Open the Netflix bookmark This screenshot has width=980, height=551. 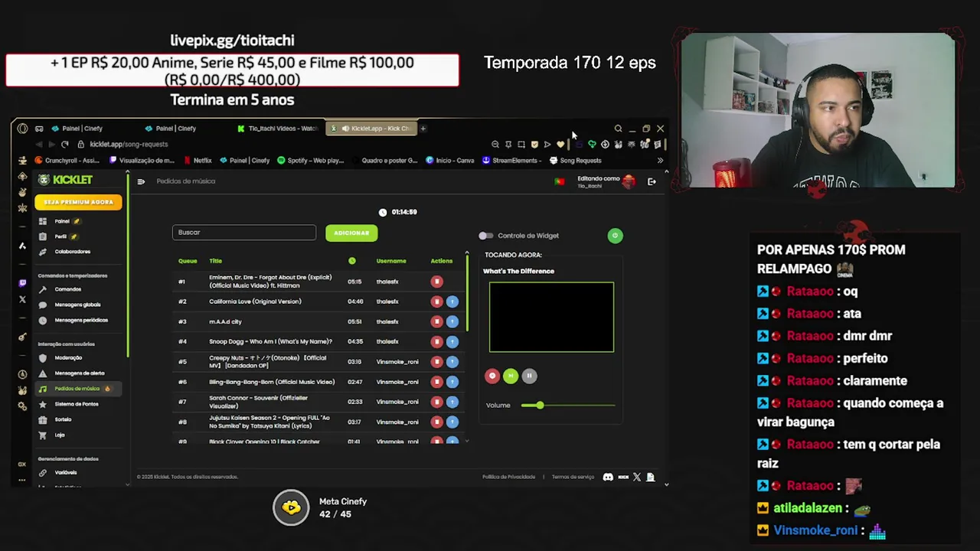[197, 161]
